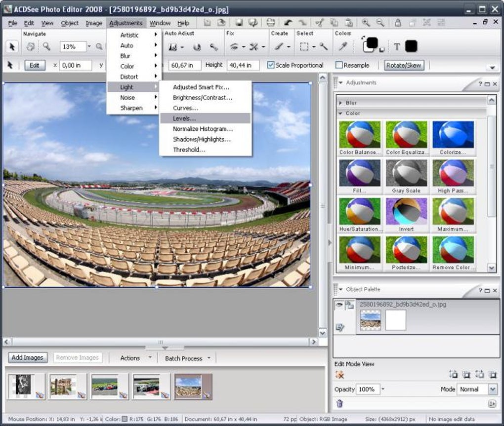Select the Eyedropper color picker tool
The height and width of the screenshot is (426, 504).
342,47
